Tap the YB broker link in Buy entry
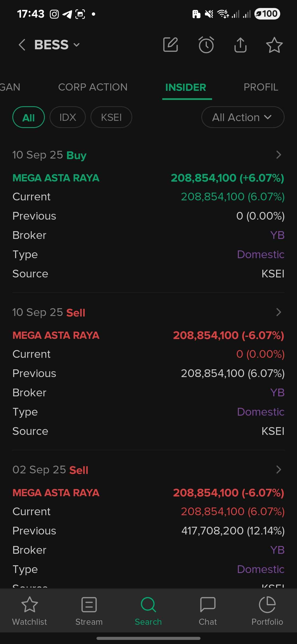This screenshot has height=644, width=297. [x=277, y=235]
